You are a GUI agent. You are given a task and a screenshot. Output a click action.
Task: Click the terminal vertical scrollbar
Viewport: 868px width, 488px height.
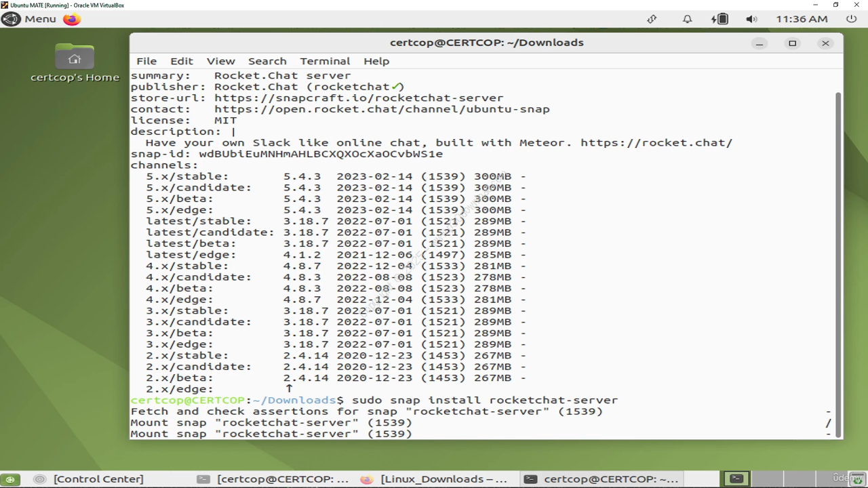[838, 264]
